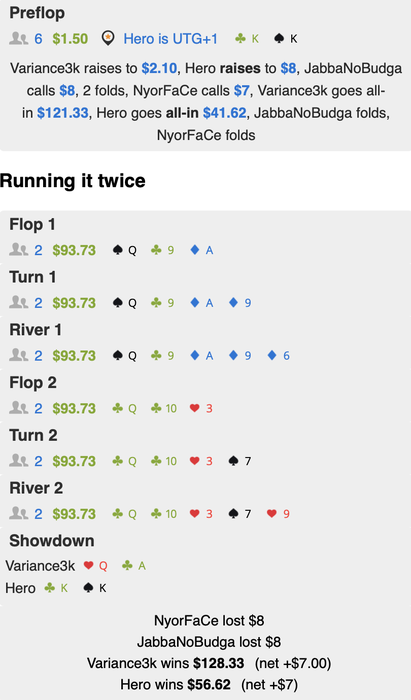The height and width of the screenshot is (700, 411).
Task: Click the Queen of spades on Flop 1
Action: pos(125,250)
